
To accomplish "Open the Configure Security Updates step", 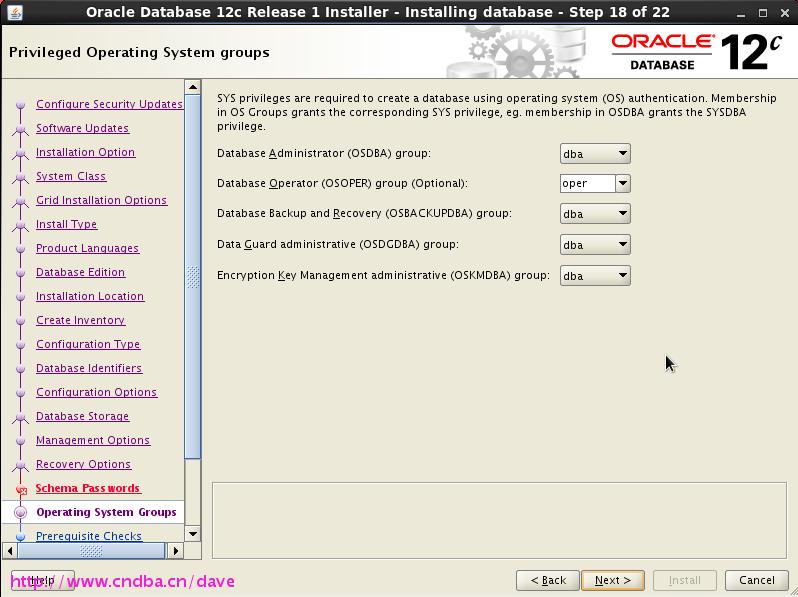I will point(109,104).
